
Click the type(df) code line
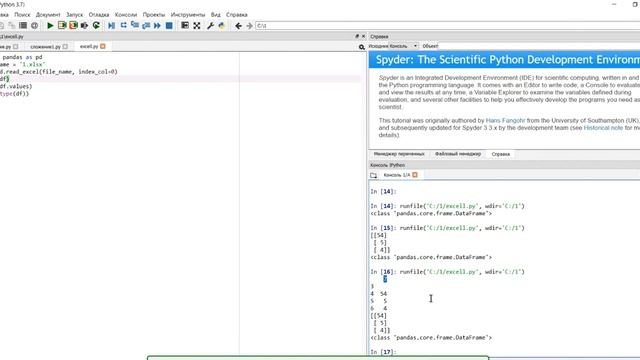click(x=15, y=94)
